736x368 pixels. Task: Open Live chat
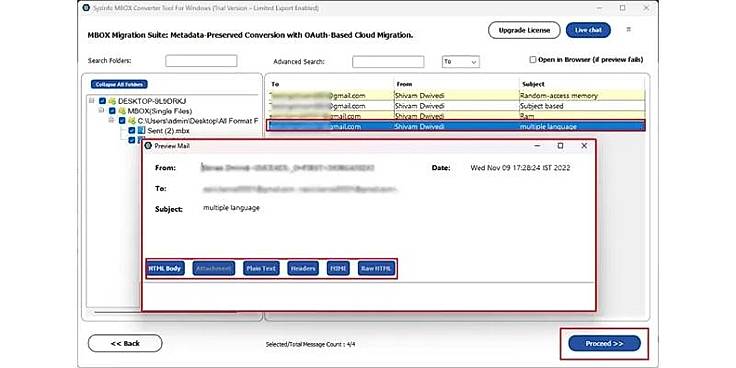(x=588, y=30)
